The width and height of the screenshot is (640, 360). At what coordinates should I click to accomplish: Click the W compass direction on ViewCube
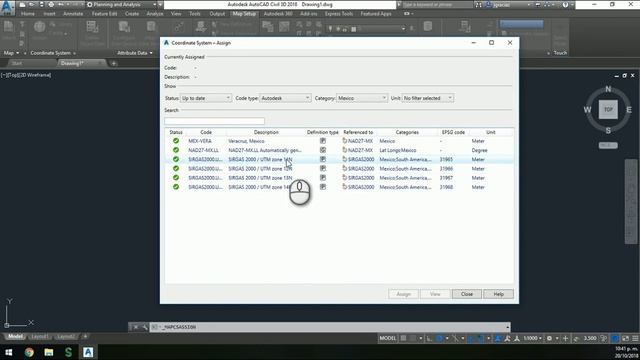tap(587, 109)
